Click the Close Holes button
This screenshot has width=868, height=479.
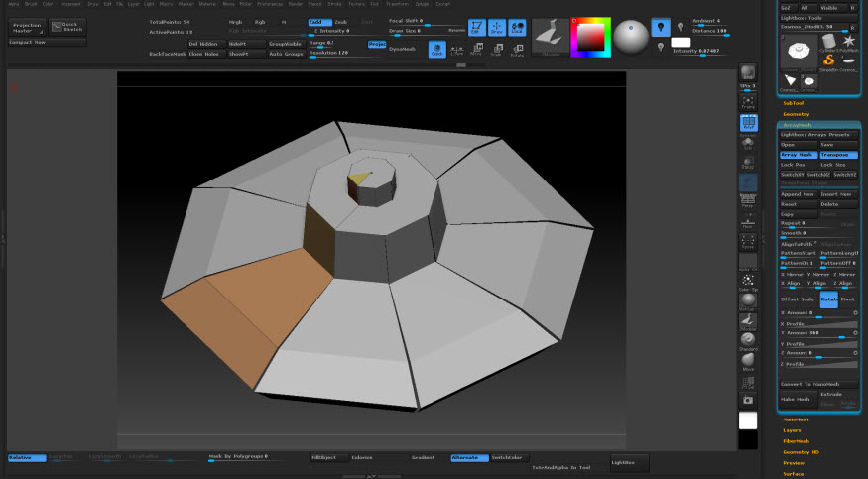206,54
